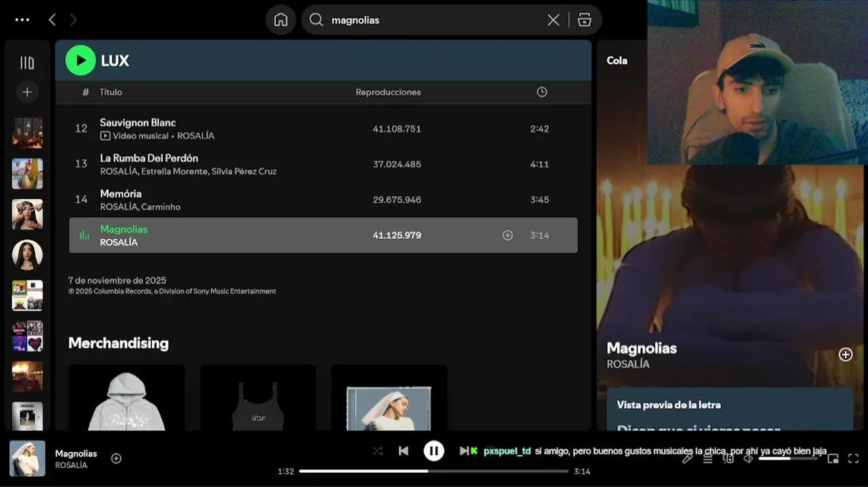Select La Rumba Del Perdón track
The width and height of the screenshot is (868, 487).
pos(323,164)
